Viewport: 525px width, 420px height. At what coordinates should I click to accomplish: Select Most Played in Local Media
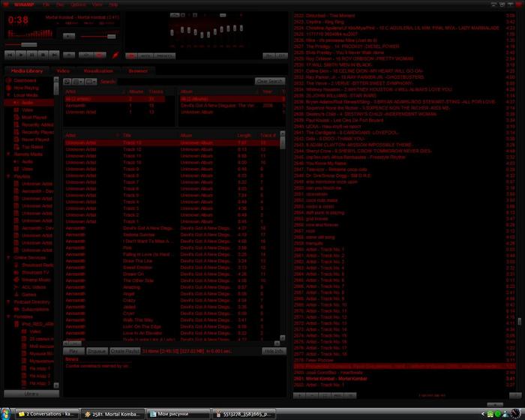point(34,117)
